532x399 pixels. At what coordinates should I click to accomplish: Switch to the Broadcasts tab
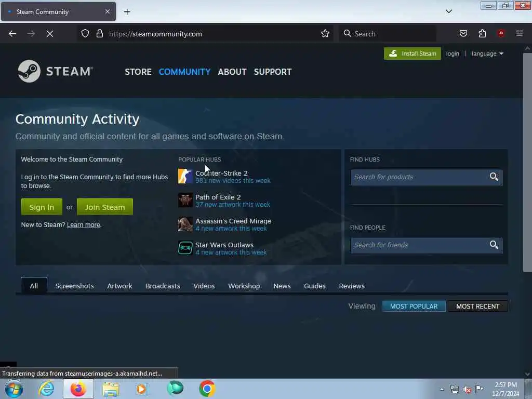coord(163,286)
